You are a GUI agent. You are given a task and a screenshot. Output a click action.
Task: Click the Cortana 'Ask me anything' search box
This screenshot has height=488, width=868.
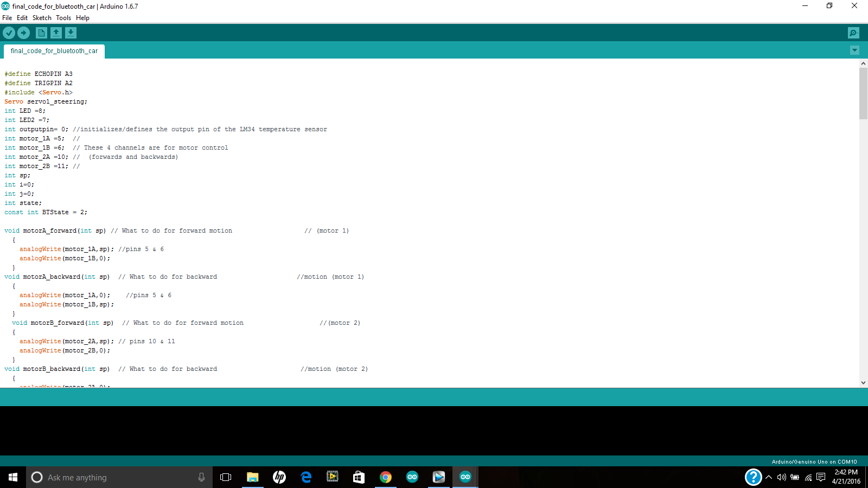(119, 477)
